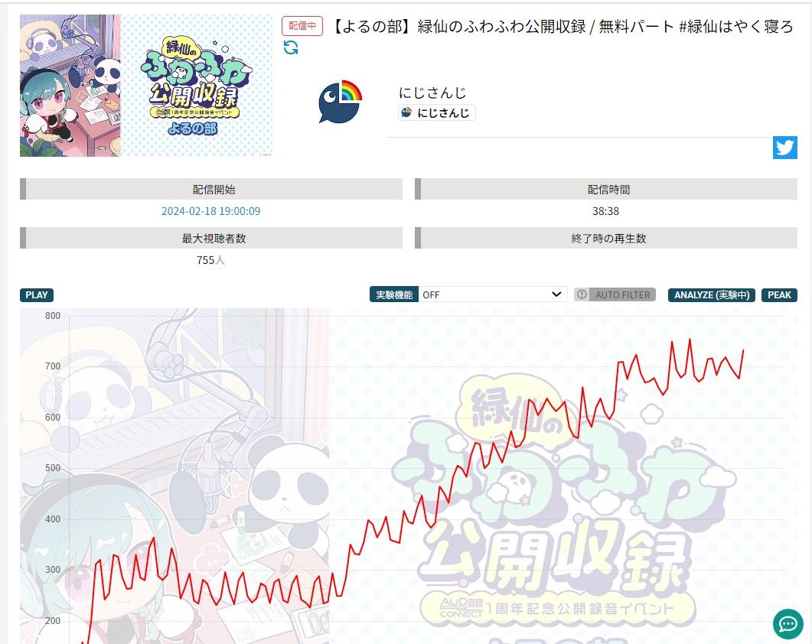Share via the Twitter bird icon
This screenshot has width=812, height=644.
[784, 148]
